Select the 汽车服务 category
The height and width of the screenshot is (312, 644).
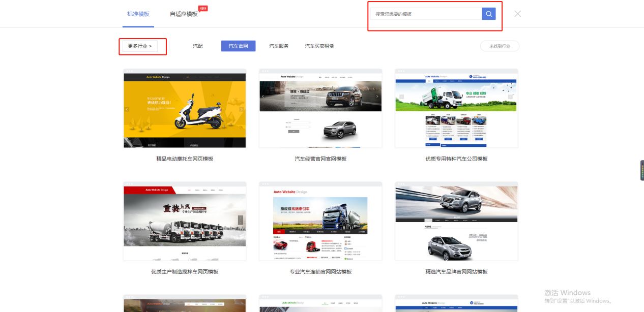coord(279,46)
